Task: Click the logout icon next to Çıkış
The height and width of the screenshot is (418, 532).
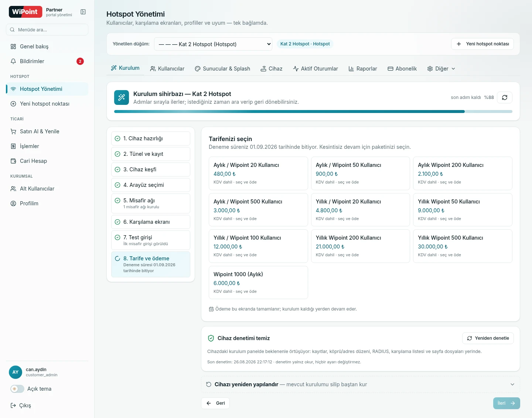Action: point(13,405)
